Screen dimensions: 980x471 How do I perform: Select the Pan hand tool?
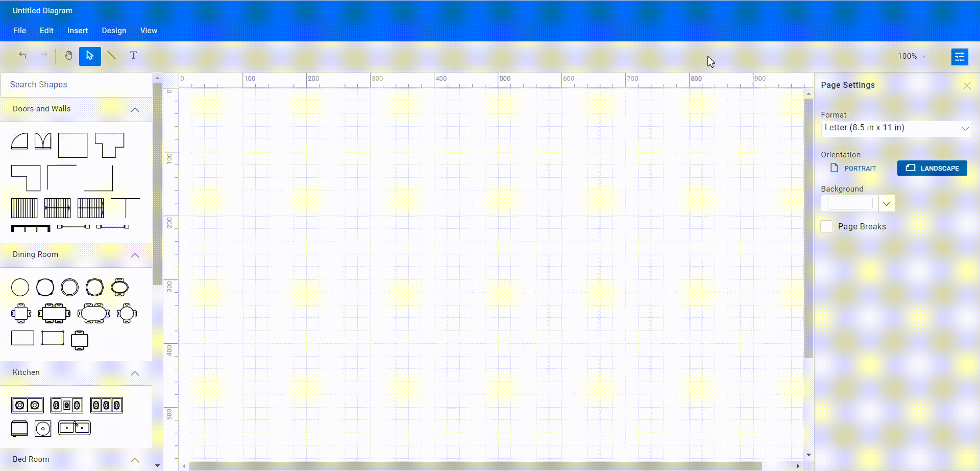click(x=68, y=55)
